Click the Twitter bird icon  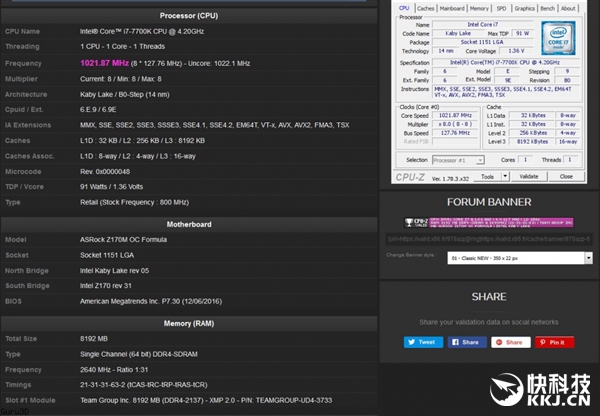(x=411, y=342)
